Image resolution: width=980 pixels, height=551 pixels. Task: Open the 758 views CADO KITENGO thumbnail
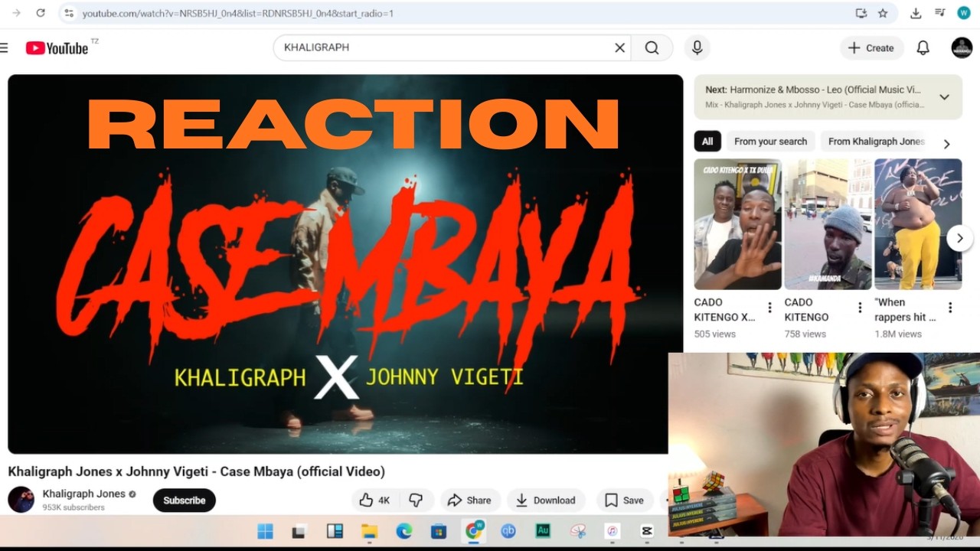tap(828, 224)
